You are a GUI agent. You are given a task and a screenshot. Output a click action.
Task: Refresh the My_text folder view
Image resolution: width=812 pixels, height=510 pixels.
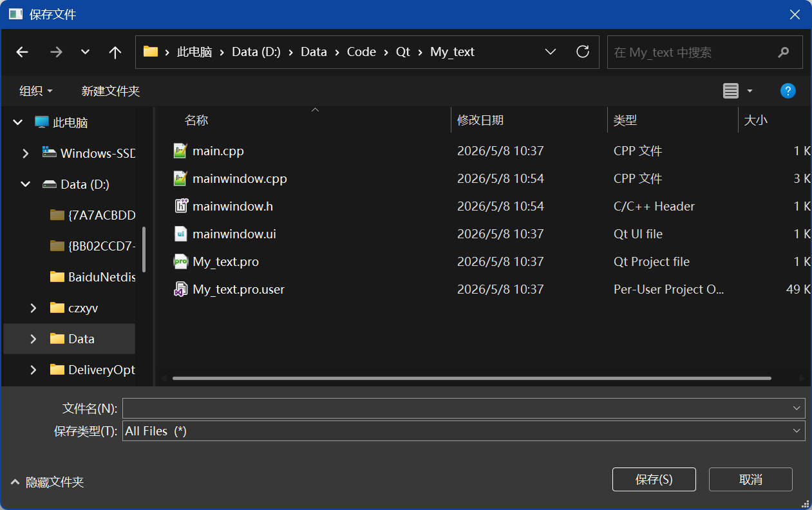[x=583, y=52]
